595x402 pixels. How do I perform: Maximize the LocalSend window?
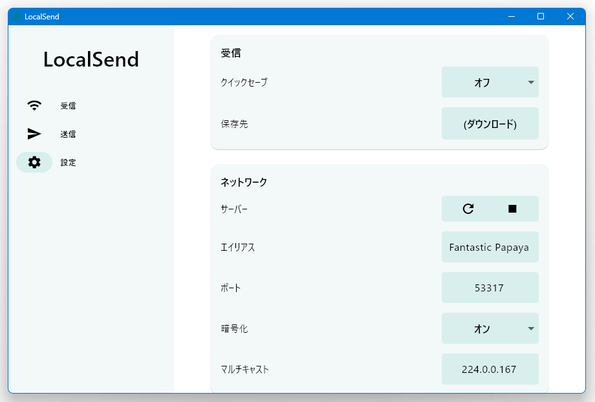point(540,16)
